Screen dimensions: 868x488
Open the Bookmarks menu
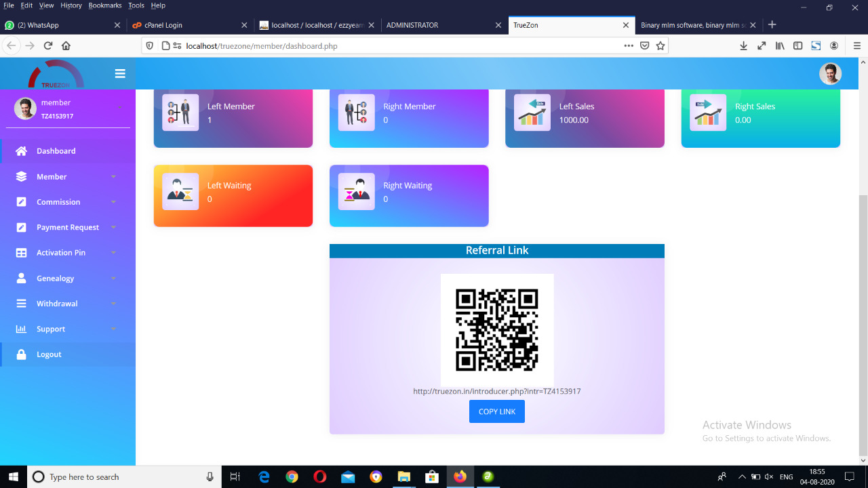coord(105,5)
